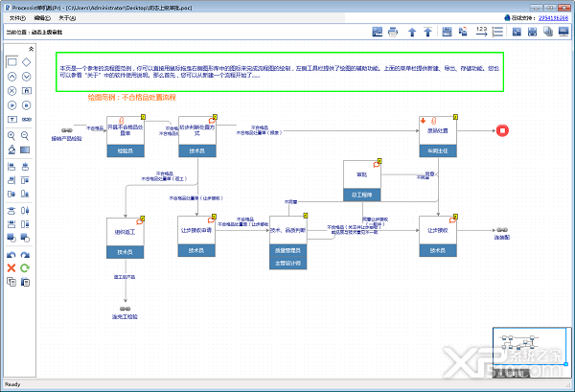
Task: Bring selected shape to front
Action: (11, 238)
